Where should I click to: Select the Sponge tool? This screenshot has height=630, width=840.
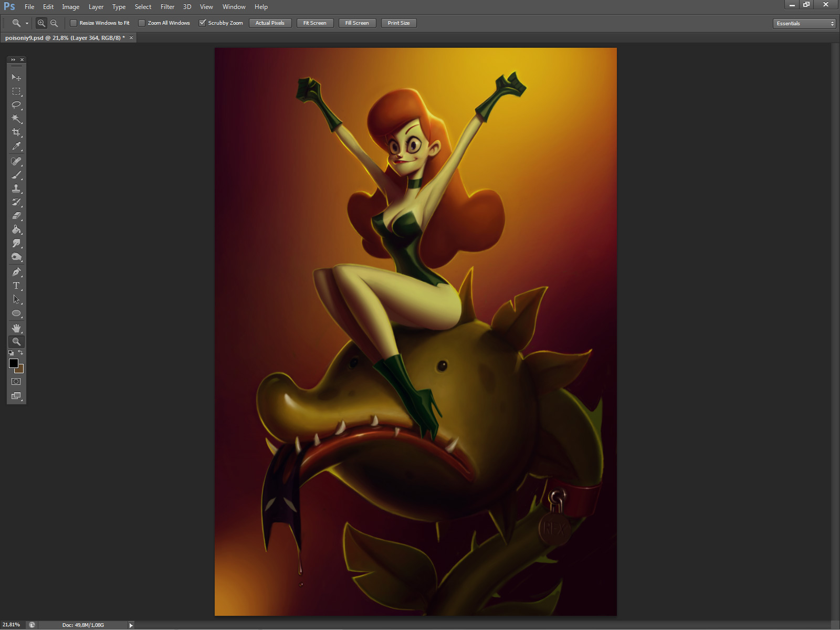tap(16, 257)
